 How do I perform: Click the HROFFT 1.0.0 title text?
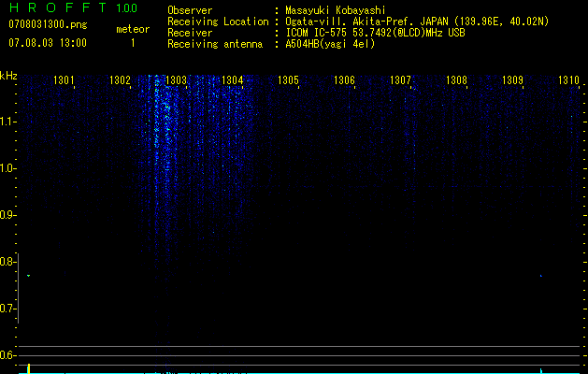tap(73, 7)
